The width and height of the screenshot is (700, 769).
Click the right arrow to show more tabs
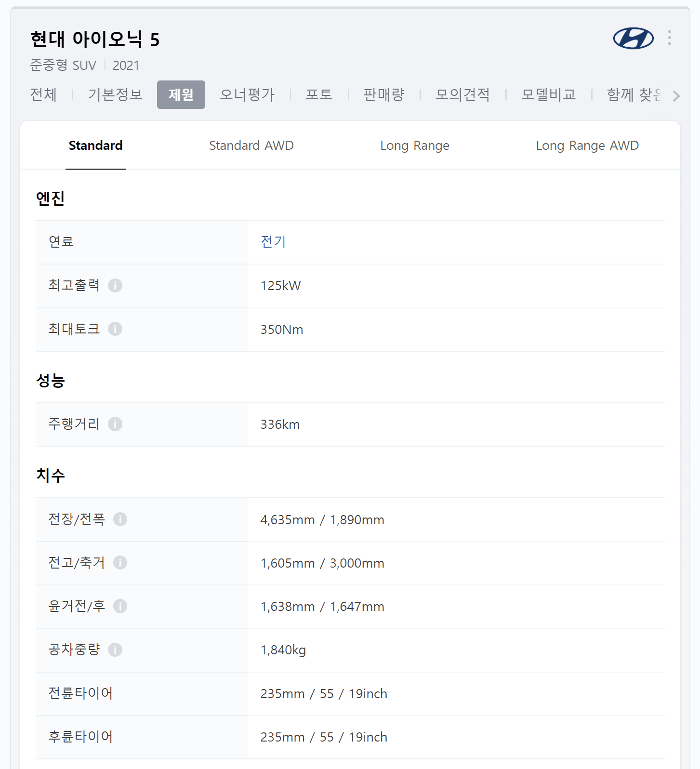[676, 96]
